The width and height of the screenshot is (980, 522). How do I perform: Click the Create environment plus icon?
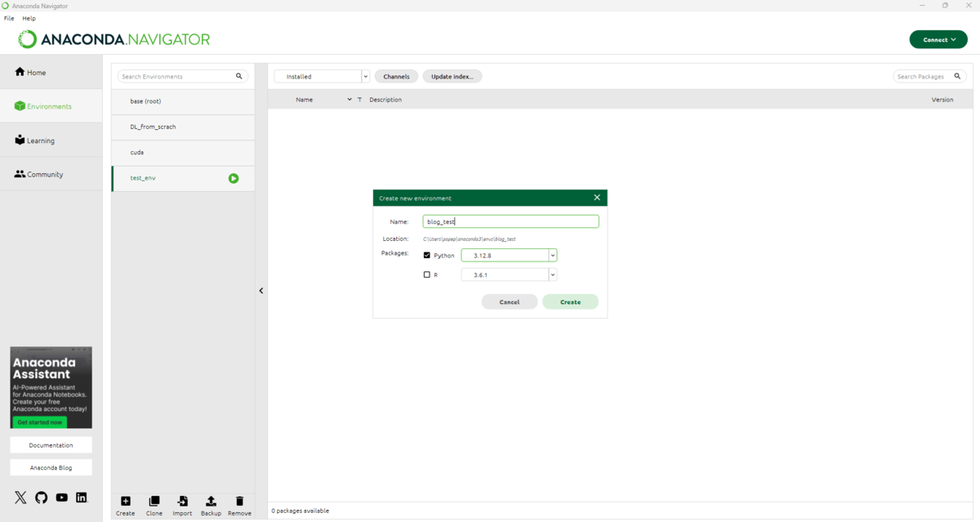pos(125,501)
